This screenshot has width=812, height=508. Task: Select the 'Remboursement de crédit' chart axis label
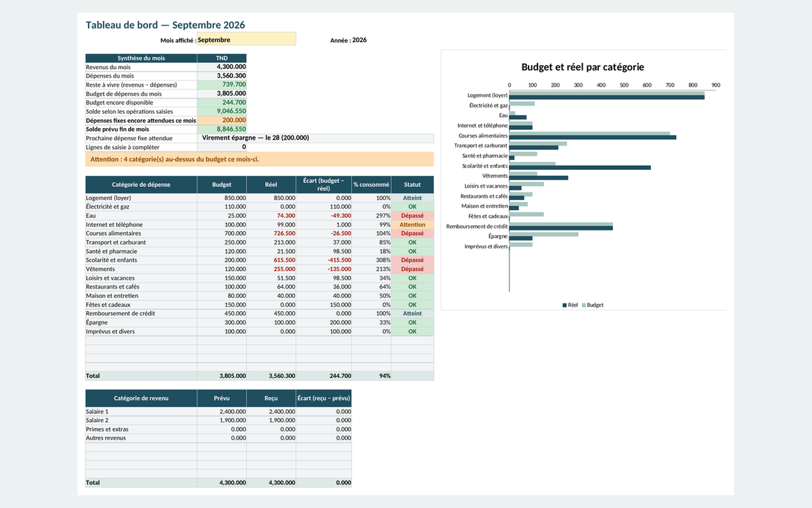pos(477,226)
